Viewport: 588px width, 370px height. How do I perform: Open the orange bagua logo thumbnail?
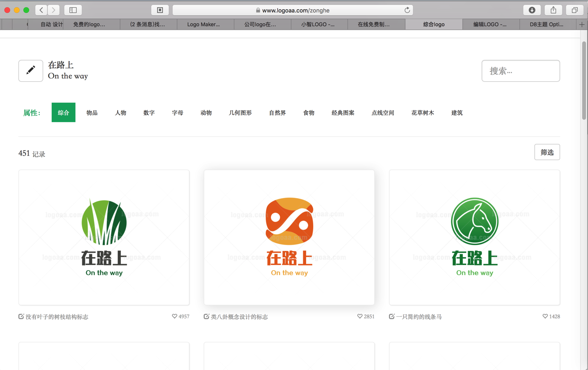289,237
